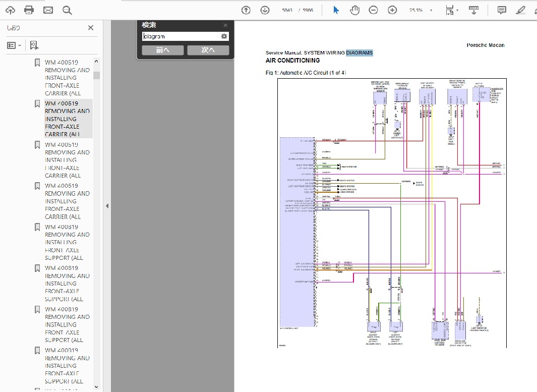Collapse the side panel with arrow
537x392 pixels.
click(107, 206)
